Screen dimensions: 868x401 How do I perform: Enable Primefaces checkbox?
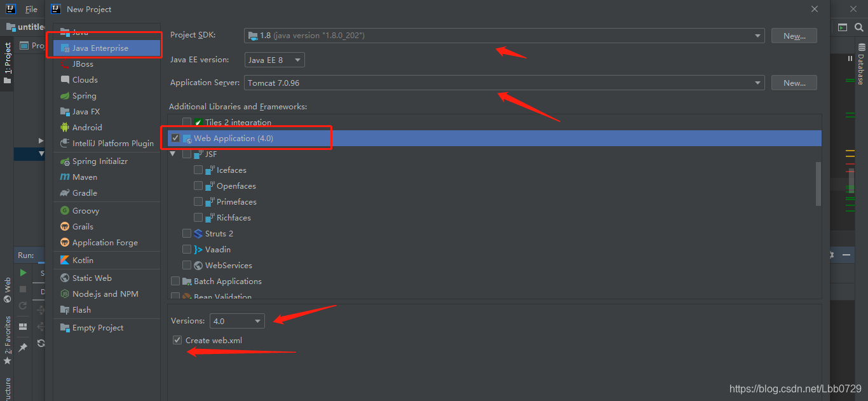click(198, 202)
